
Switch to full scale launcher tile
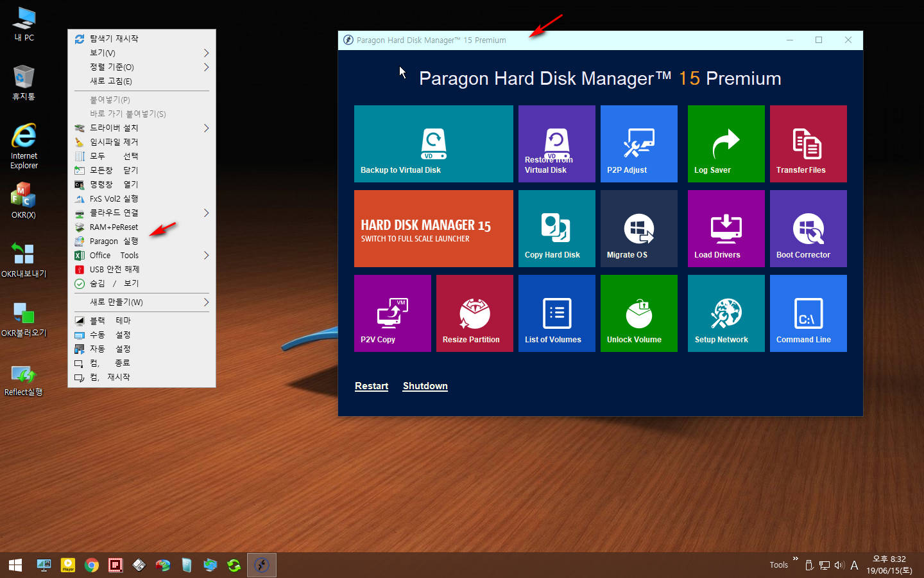(434, 229)
